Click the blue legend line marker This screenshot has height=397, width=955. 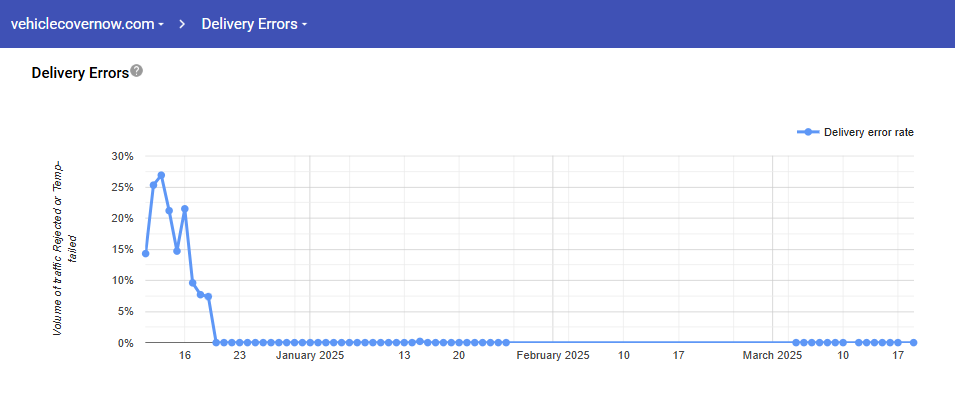coord(808,132)
